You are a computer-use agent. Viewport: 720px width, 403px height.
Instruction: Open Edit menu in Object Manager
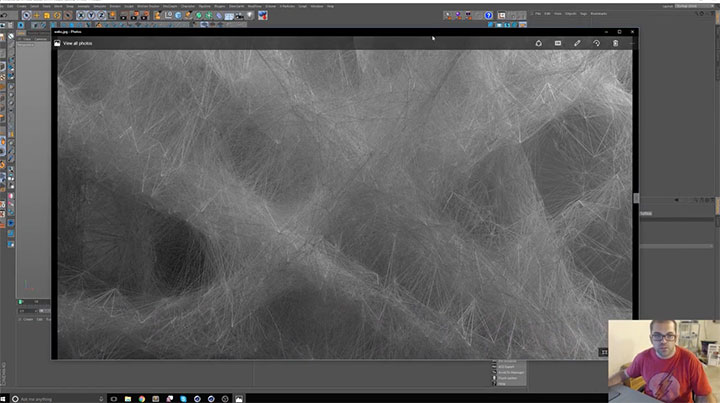pos(547,14)
